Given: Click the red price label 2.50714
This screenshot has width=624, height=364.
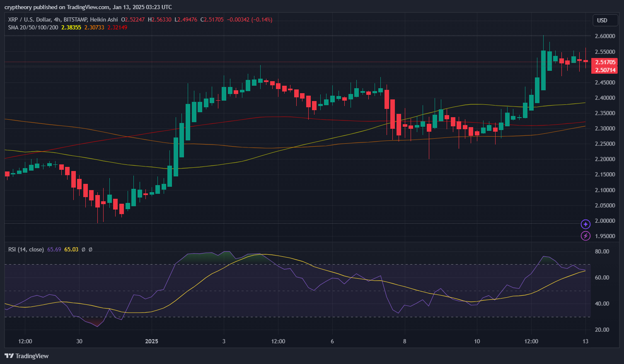Looking at the screenshot, I should click(605, 70).
